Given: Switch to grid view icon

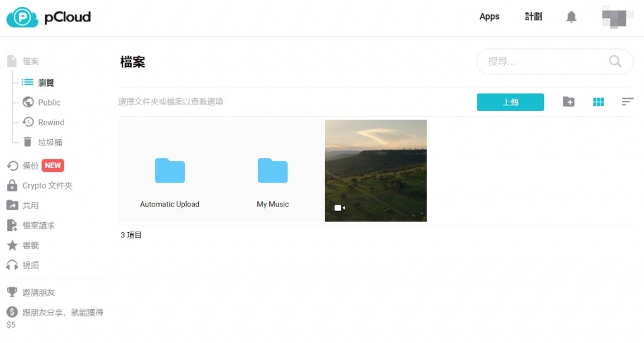Looking at the screenshot, I should click(x=599, y=102).
